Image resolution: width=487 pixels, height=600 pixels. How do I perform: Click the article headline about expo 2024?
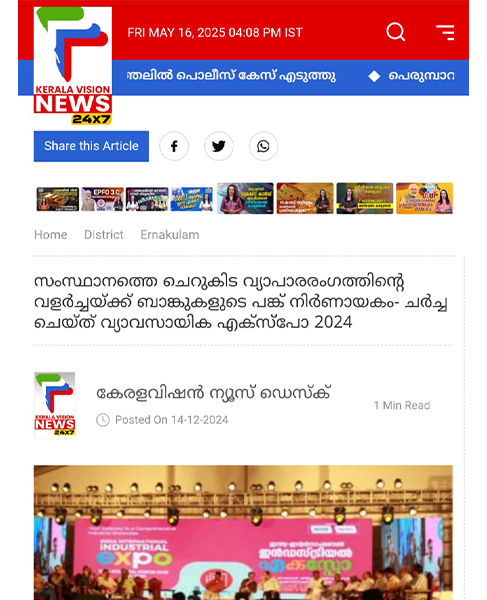[241, 302]
